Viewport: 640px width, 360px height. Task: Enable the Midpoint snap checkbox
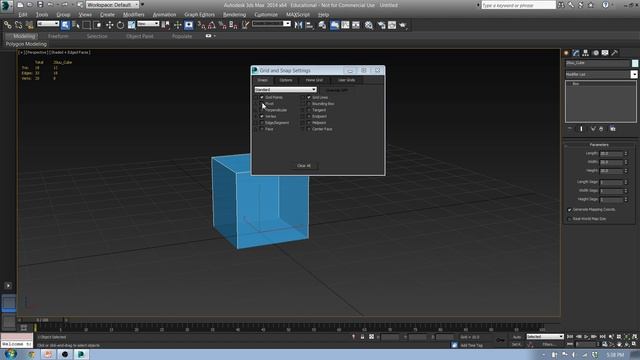[x=309, y=123]
